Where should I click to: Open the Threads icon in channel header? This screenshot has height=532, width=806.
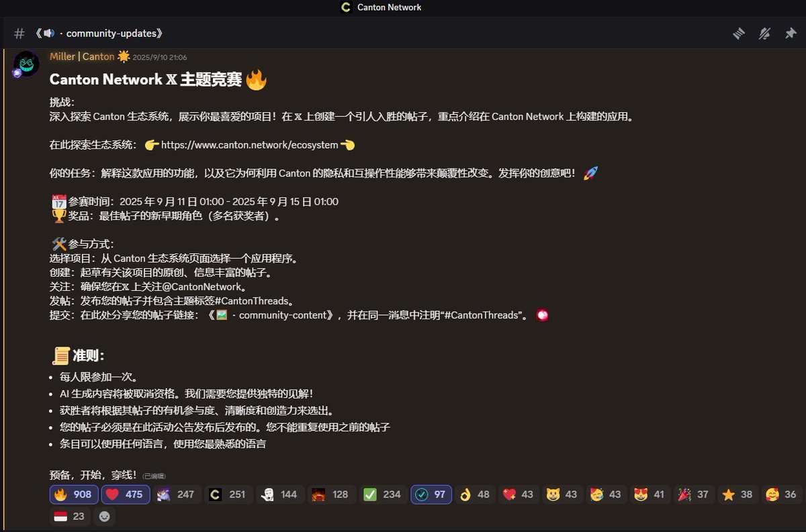coord(739,33)
